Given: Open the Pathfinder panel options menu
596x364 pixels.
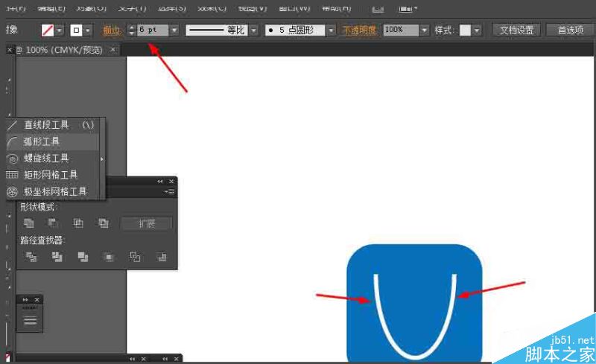Looking at the screenshot, I should pos(170,192).
